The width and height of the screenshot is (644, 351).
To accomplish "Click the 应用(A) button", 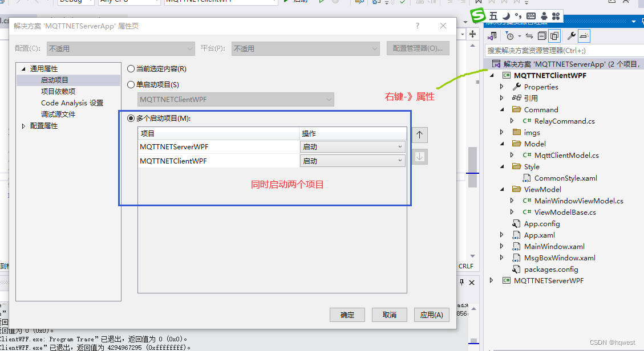I will click(431, 315).
